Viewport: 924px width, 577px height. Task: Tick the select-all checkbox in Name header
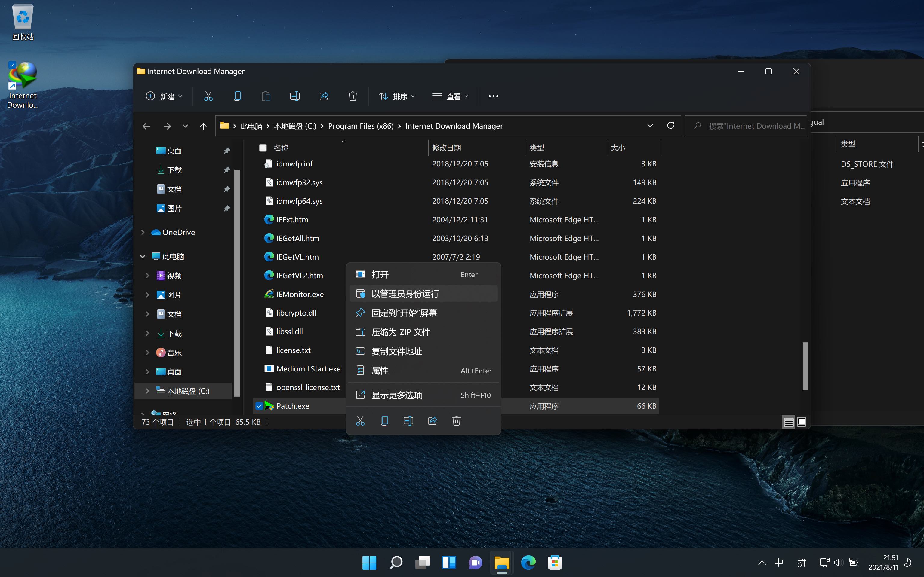click(263, 148)
